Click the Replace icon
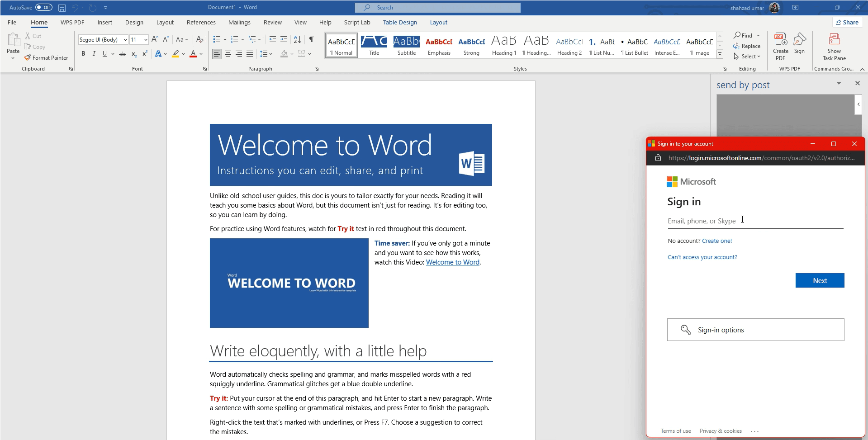 point(747,46)
